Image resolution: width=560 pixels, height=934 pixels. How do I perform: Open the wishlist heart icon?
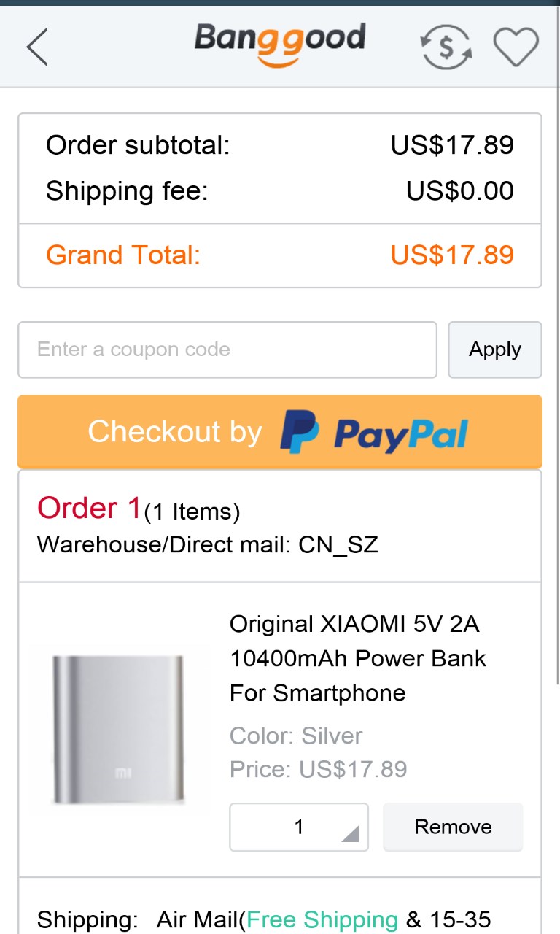[516, 47]
